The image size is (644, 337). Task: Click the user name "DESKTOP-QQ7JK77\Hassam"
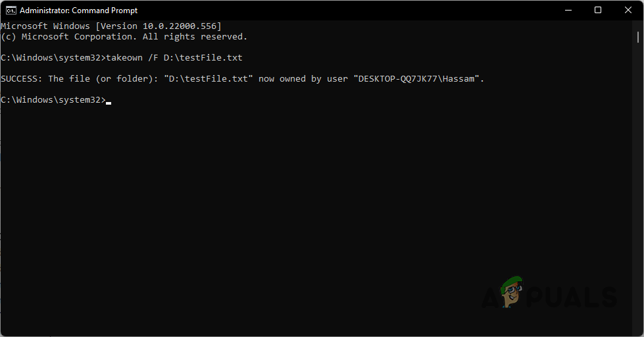tap(418, 79)
